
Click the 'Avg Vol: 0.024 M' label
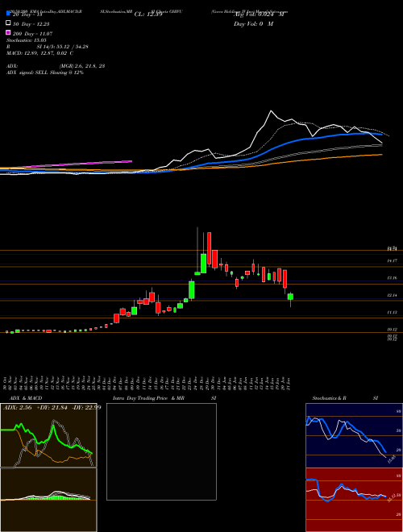[x=259, y=15]
